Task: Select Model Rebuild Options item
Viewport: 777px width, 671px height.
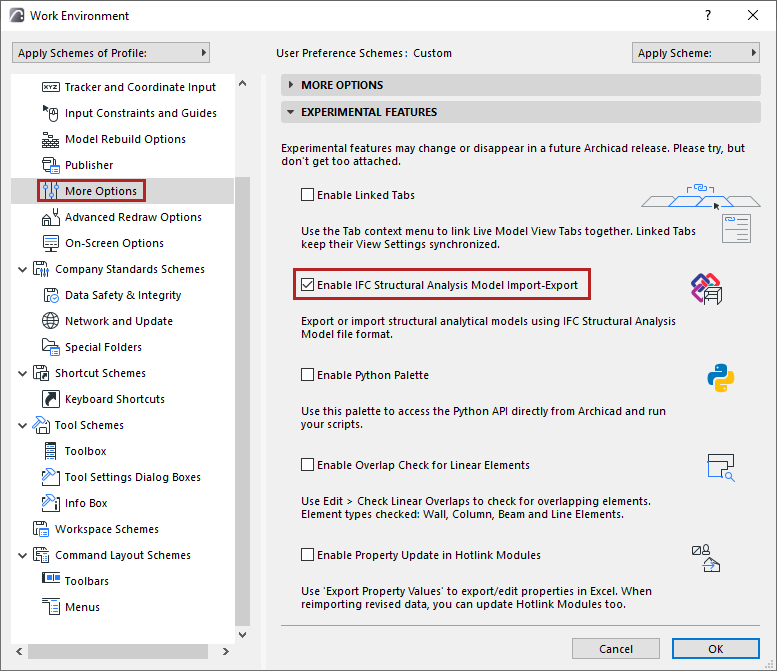Action: [125, 139]
